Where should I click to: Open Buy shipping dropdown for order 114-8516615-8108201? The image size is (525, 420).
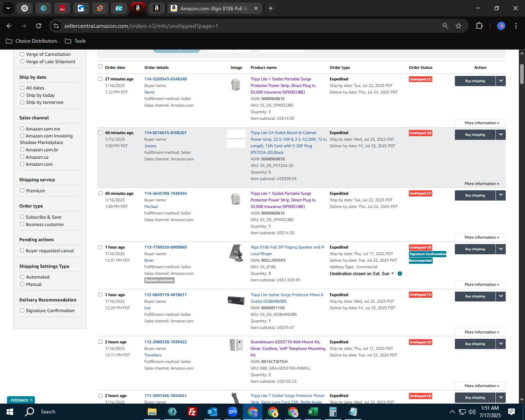tap(501, 135)
